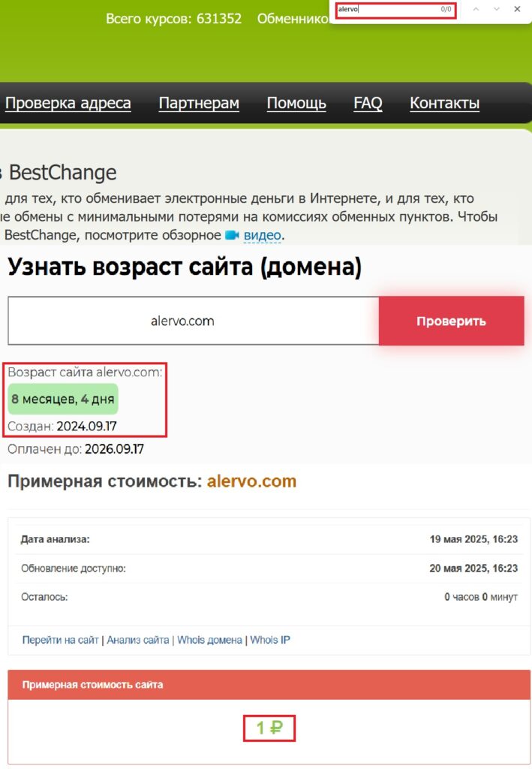Viewport: 532px width, 769px height.
Task: Click the green 8 месяцев, 4 дня badge
Action: tap(63, 399)
